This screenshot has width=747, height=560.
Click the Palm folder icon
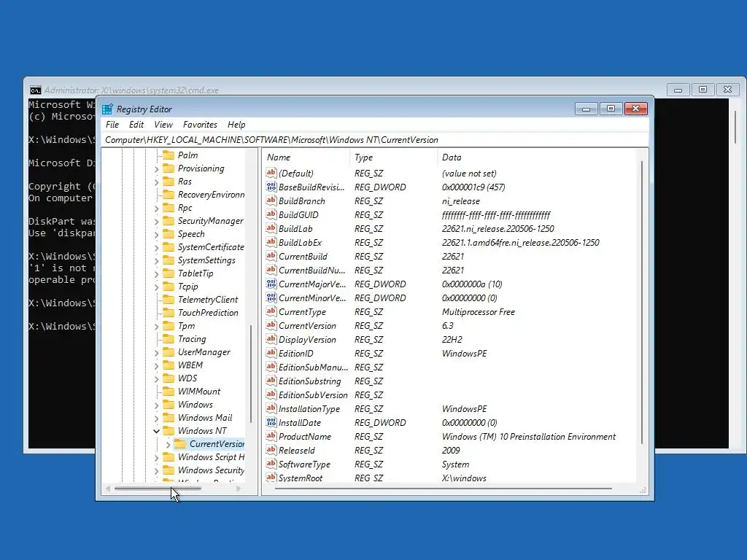point(169,155)
